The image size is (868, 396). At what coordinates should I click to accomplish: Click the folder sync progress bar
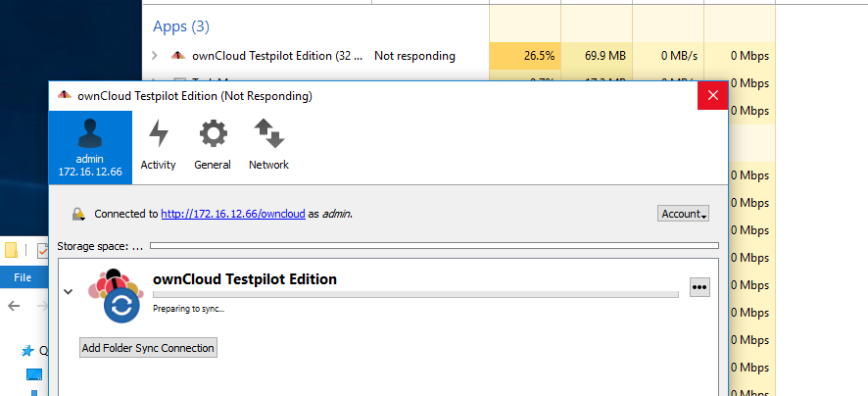(415, 294)
